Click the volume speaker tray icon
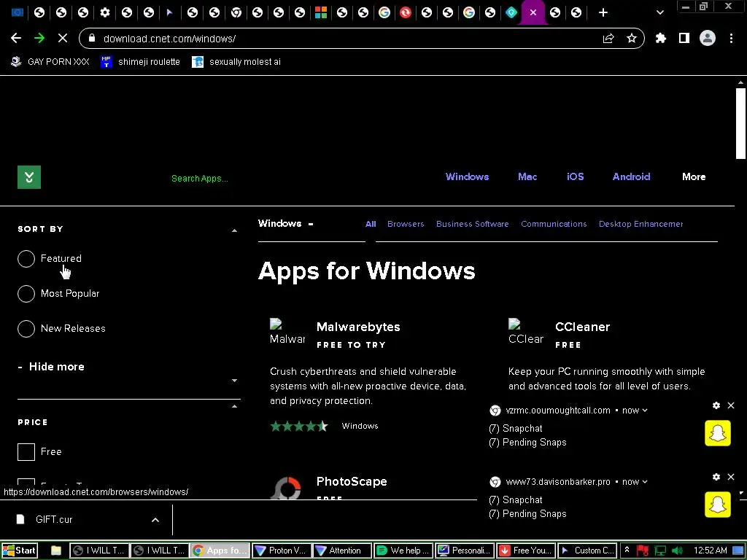 tap(677, 551)
